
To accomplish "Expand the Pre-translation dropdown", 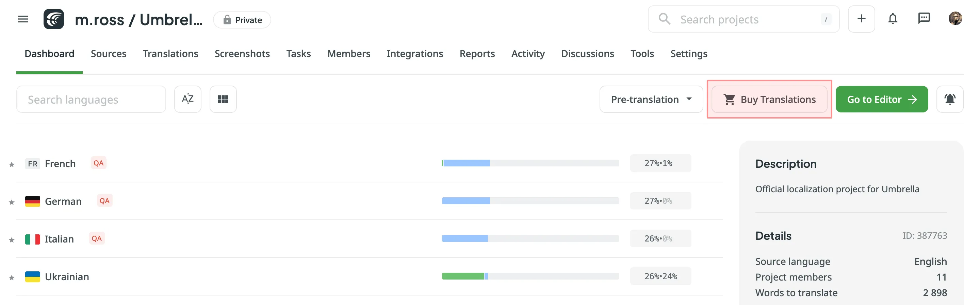I will (x=651, y=99).
